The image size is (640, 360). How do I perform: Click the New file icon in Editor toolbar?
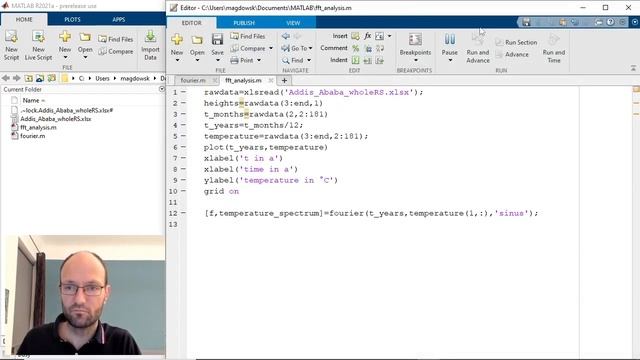[x=177, y=40]
